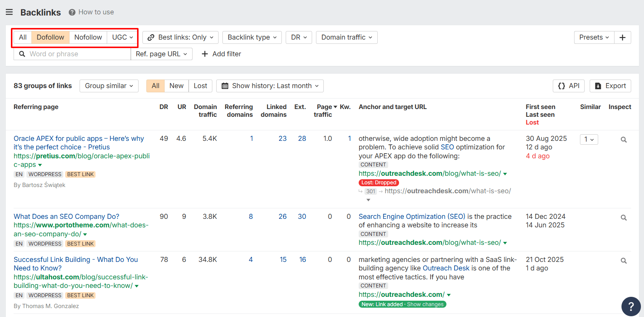Expand the pretius.com URL caret
This screenshot has height=317, width=644.
tap(40, 165)
